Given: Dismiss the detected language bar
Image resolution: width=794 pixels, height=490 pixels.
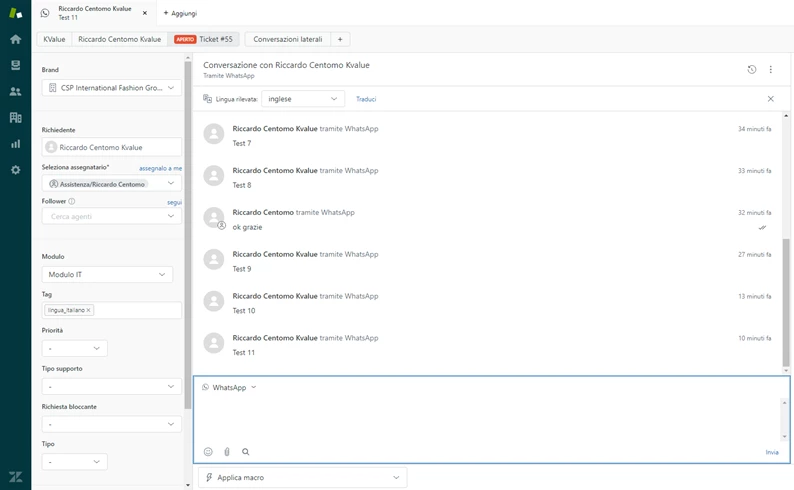Looking at the screenshot, I should [x=770, y=99].
